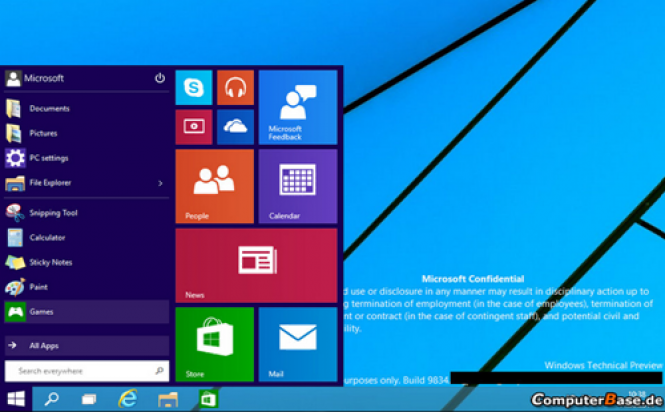The width and height of the screenshot is (665, 412).
Task: Open Games from the Start menu
Action: [x=87, y=312]
